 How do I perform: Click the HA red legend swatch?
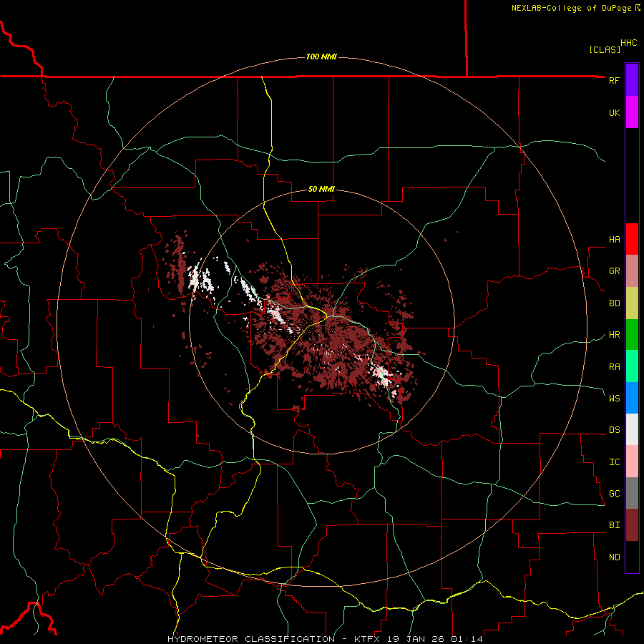[632, 239]
